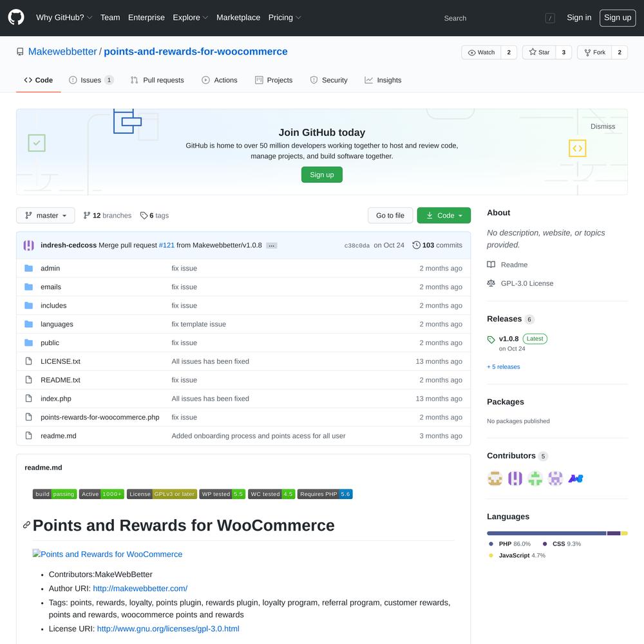Open the README.txt file
This screenshot has height=644, width=644.
[x=61, y=380]
